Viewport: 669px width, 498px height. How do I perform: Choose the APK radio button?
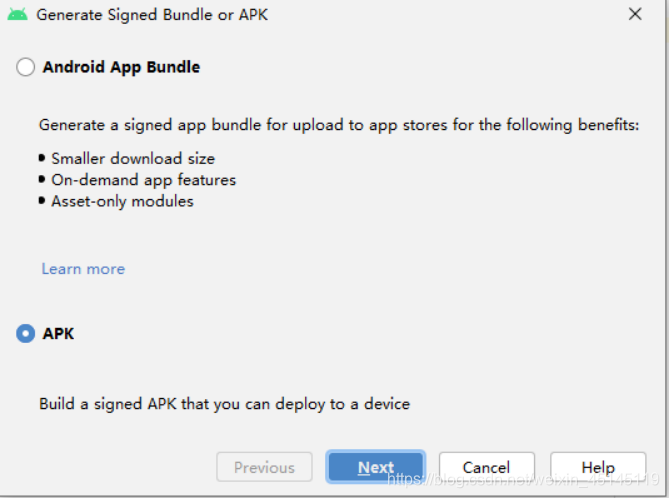tap(26, 333)
